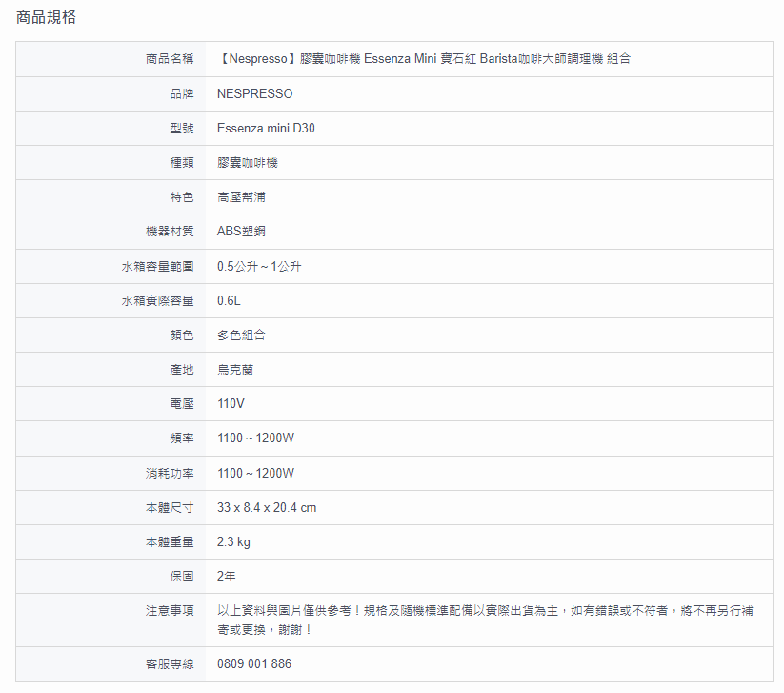Select the 種類 label
784x693 pixels.
(182, 163)
